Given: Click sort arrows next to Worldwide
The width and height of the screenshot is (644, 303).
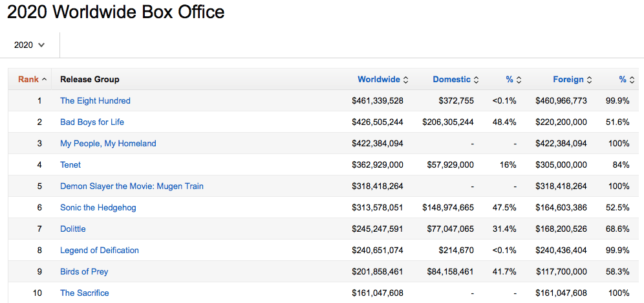Looking at the screenshot, I should [405, 80].
